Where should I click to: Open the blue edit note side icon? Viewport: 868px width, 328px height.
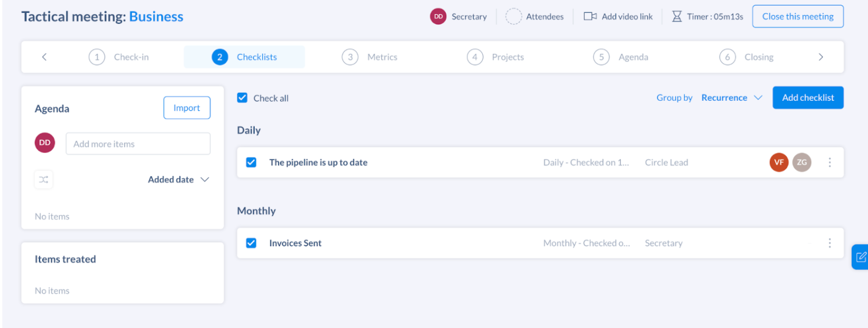tap(861, 257)
